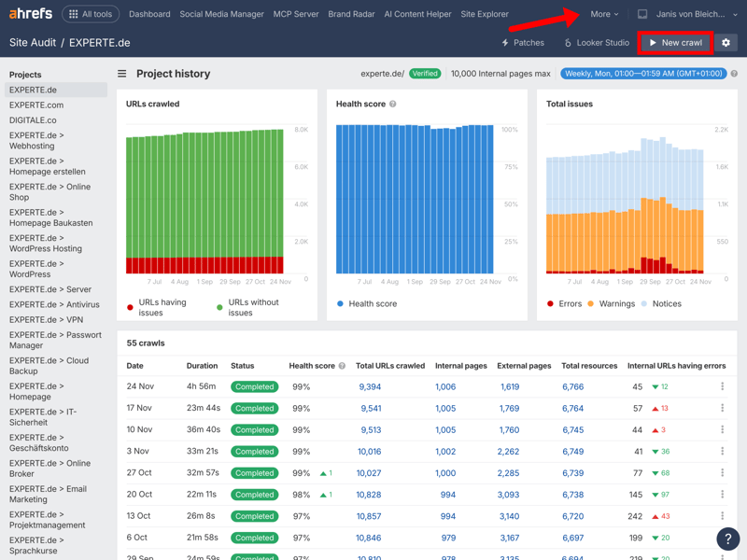Expand the More menu
The height and width of the screenshot is (560, 747).
click(x=604, y=14)
